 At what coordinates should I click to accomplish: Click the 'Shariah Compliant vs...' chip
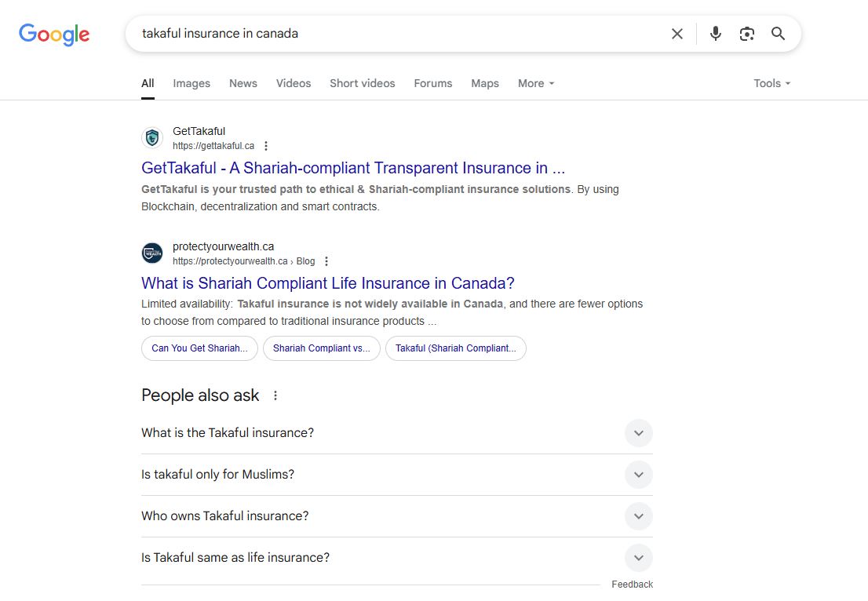click(x=322, y=348)
